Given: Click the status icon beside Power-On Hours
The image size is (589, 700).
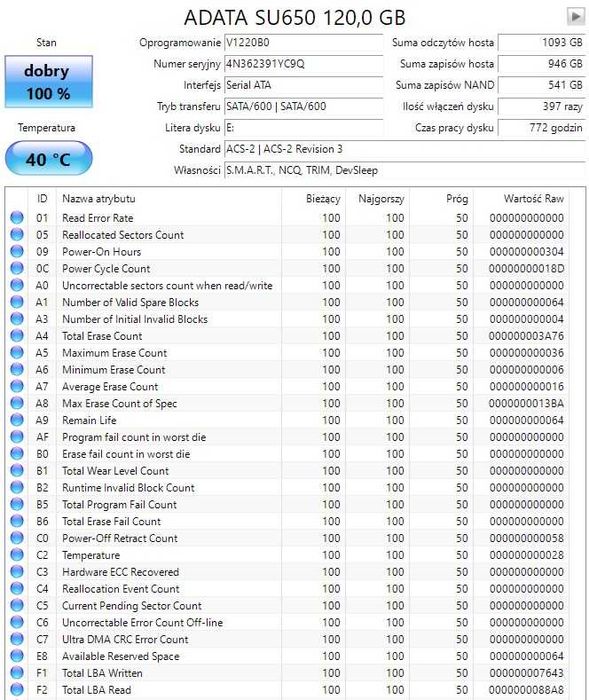Looking at the screenshot, I should coord(17,251).
